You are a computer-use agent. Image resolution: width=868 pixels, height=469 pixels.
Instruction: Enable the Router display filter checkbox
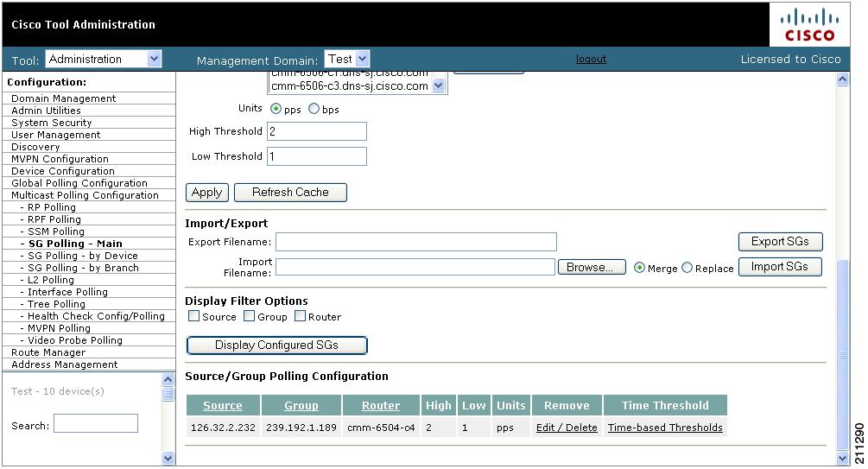pos(300,316)
